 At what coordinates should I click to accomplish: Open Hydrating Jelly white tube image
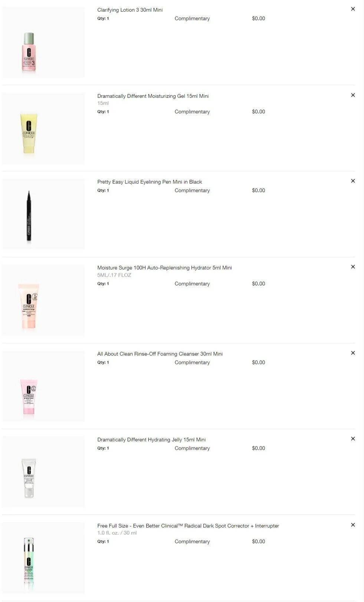pos(43,472)
